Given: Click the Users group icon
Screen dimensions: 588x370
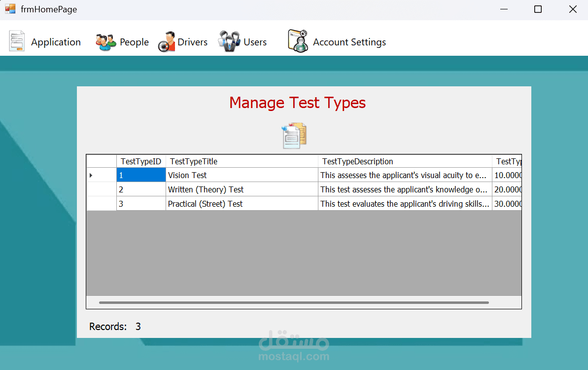Looking at the screenshot, I should point(230,41).
